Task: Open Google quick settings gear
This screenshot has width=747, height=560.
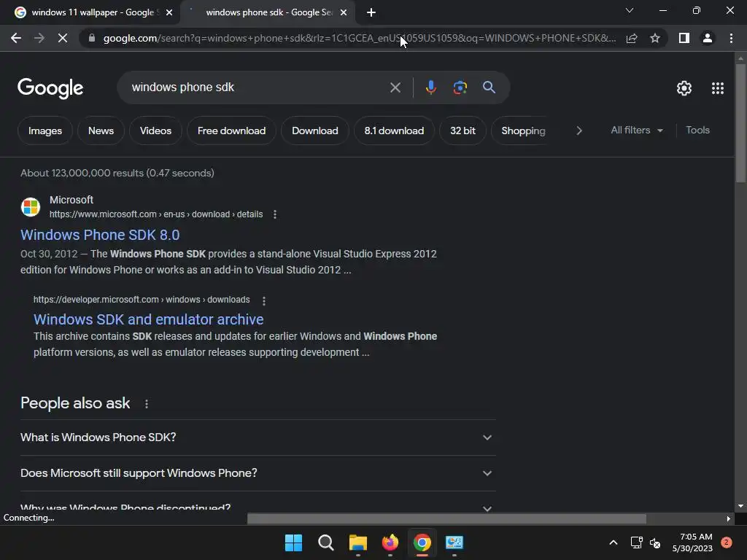Action: tap(684, 88)
